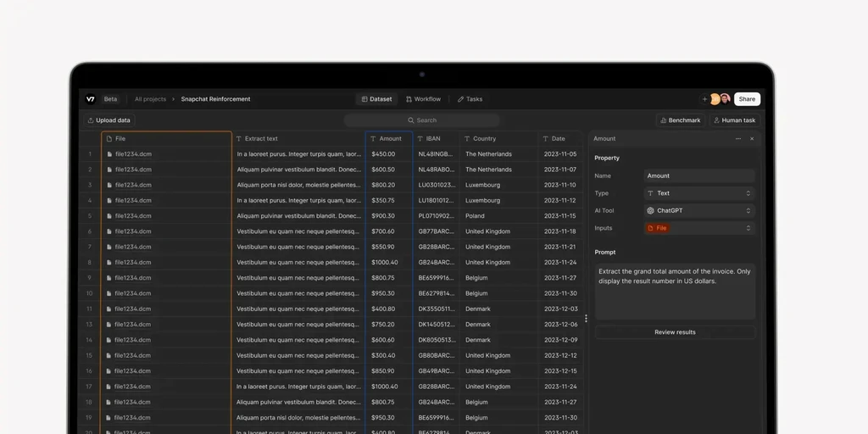
Task: Select IBAN cell starting NL48INGB
Action: coord(436,154)
